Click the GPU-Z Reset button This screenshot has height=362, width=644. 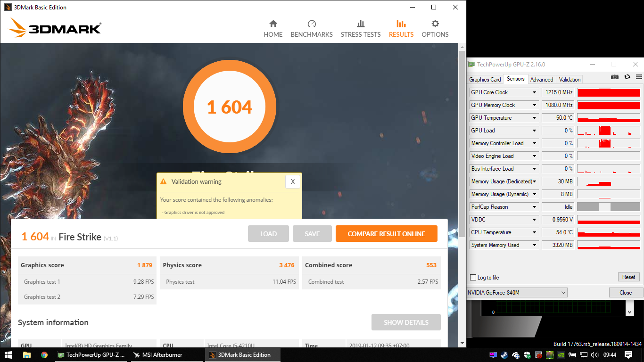(x=628, y=277)
